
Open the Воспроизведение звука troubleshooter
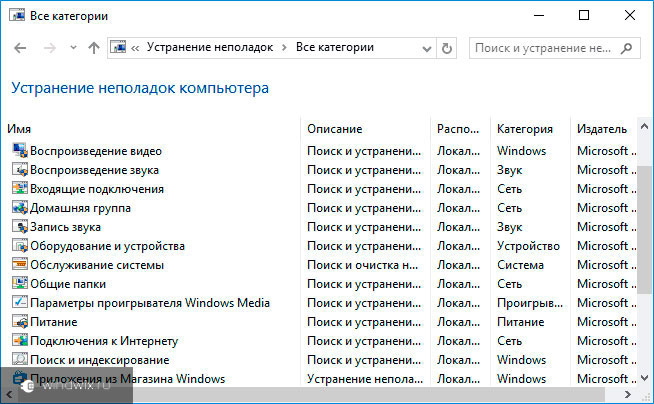94,170
